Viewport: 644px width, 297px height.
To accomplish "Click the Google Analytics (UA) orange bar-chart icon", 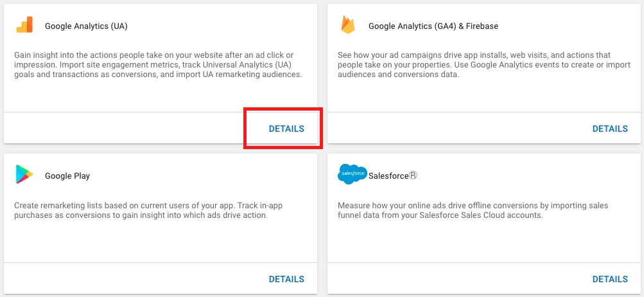I will click(24, 24).
